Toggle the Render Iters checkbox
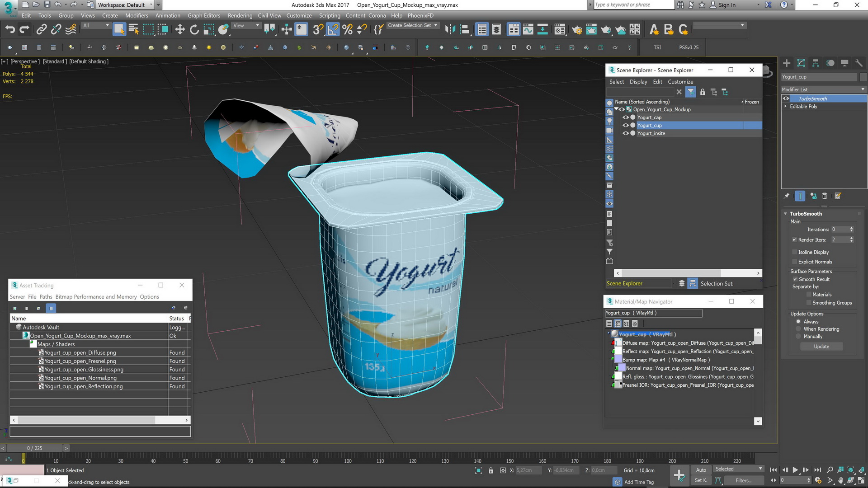 794,240
